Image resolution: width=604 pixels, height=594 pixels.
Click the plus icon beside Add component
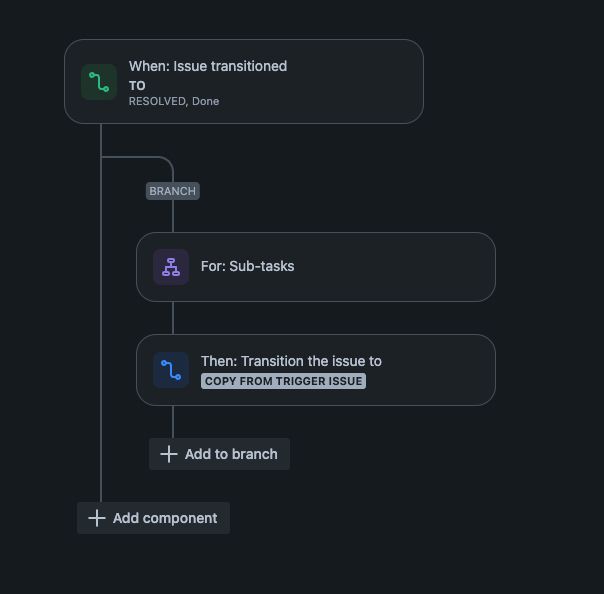pyautogui.click(x=97, y=518)
